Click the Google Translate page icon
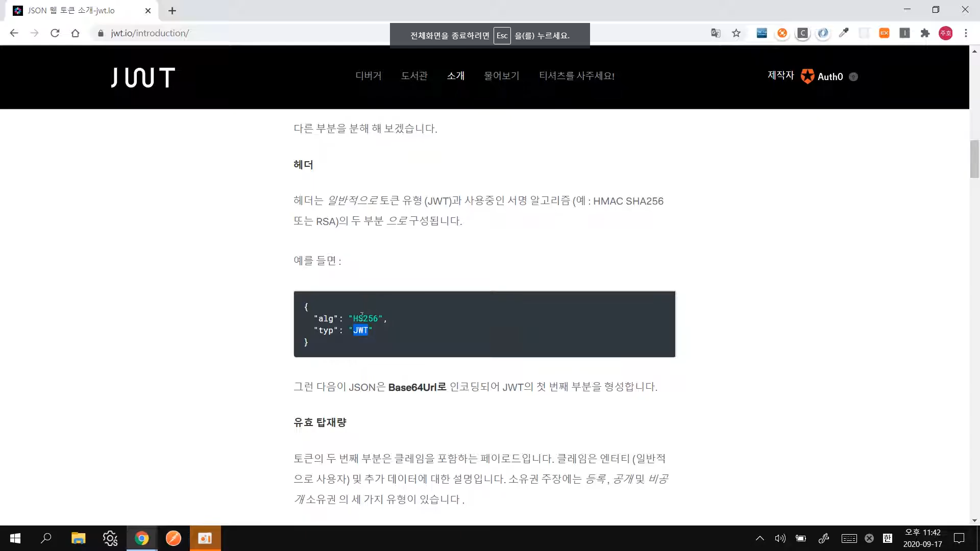 click(x=716, y=33)
